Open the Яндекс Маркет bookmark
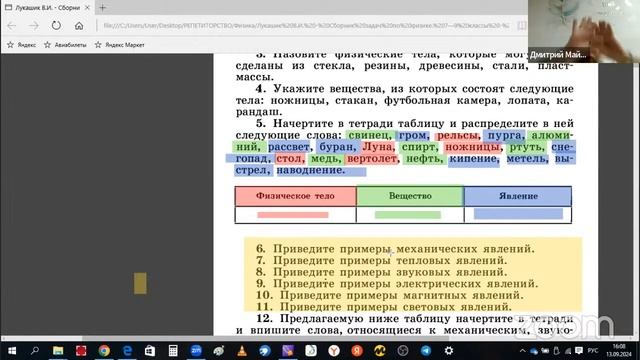Image resolution: width=640 pixels, height=360 pixels. point(120,45)
